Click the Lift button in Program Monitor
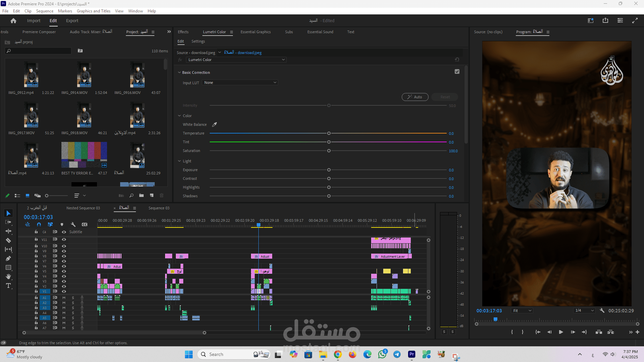The width and height of the screenshot is (644, 362). coord(599,332)
